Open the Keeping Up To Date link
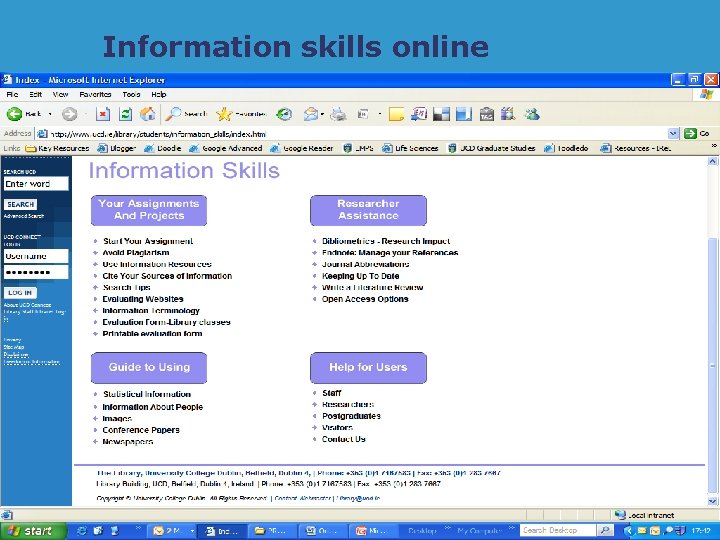This screenshot has height=540, width=720. click(x=360, y=276)
